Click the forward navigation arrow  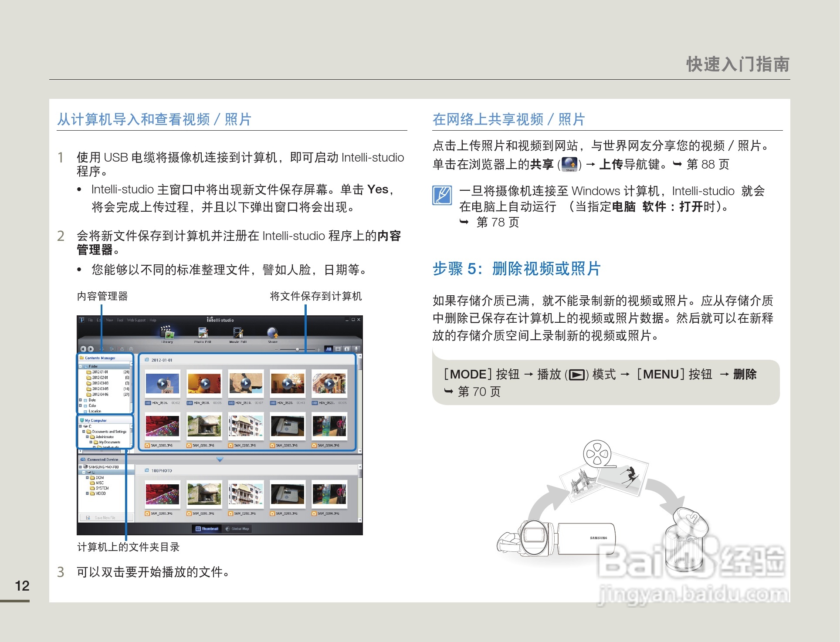91,349
